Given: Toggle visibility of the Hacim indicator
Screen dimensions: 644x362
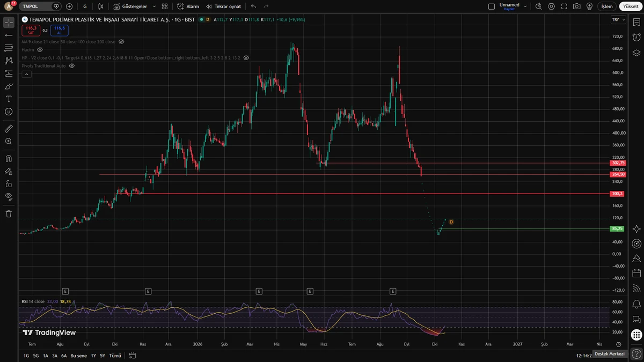Looking at the screenshot, I should click(40, 49).
